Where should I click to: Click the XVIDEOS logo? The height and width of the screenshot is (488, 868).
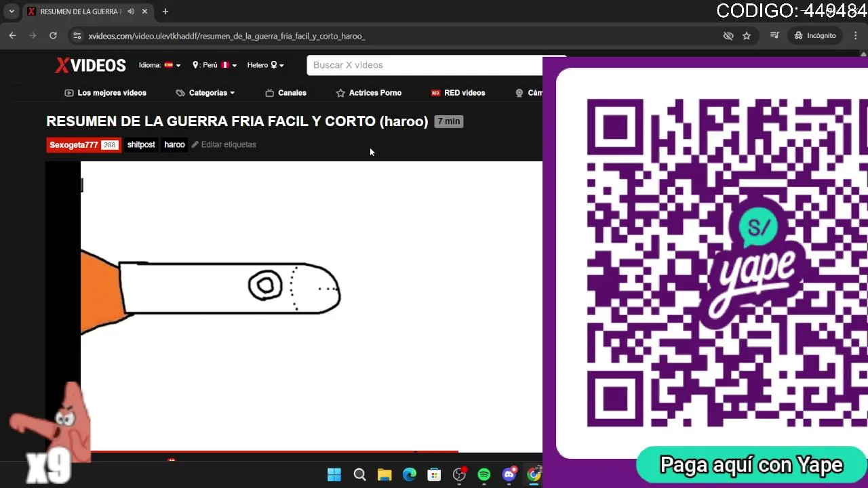pos(90,65)
